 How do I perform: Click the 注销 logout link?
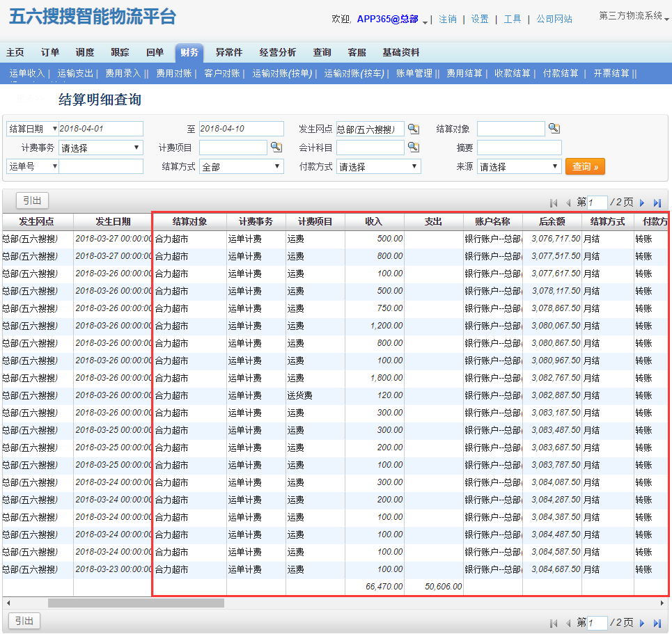[x=448, y=19]
